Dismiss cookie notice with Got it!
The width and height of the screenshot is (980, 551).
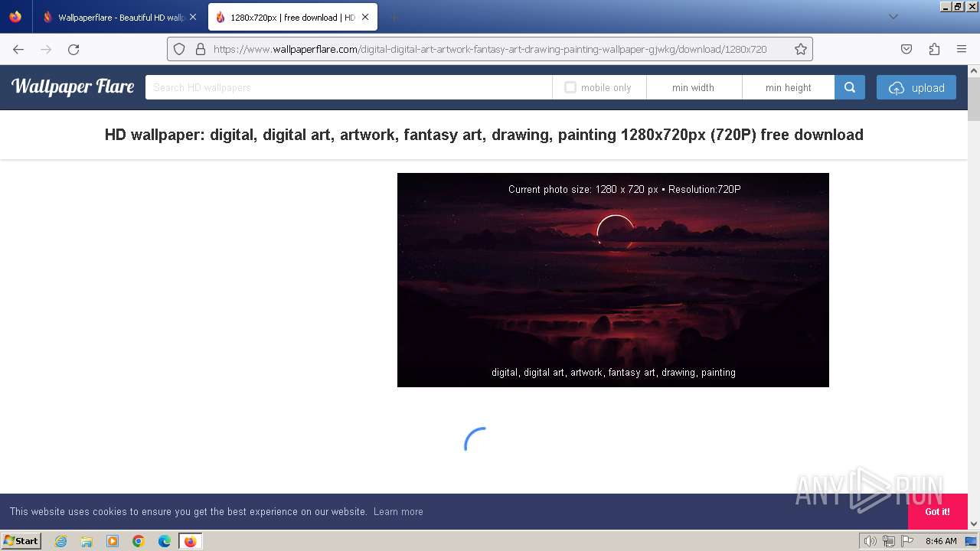pyautogui.click(x=937, y=511)
